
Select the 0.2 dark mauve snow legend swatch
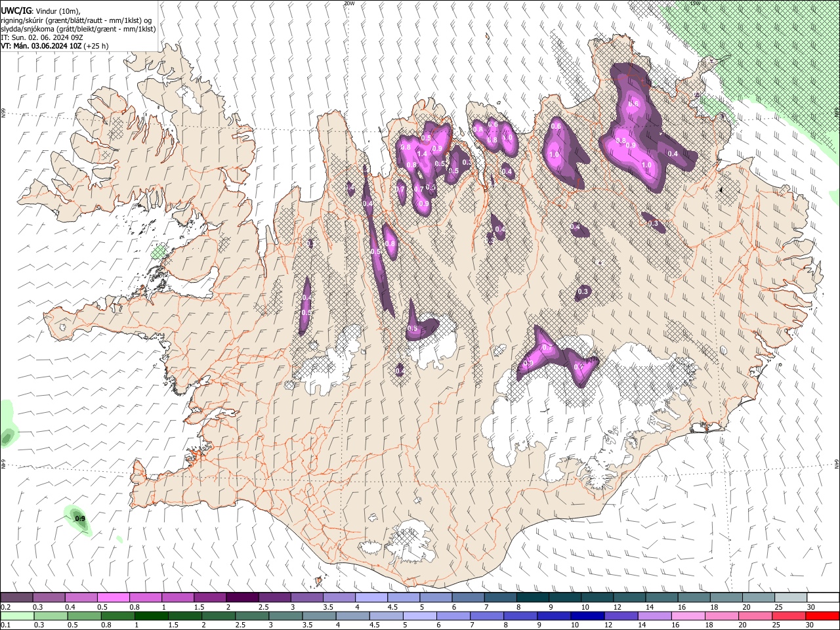[x=16, y=598]
